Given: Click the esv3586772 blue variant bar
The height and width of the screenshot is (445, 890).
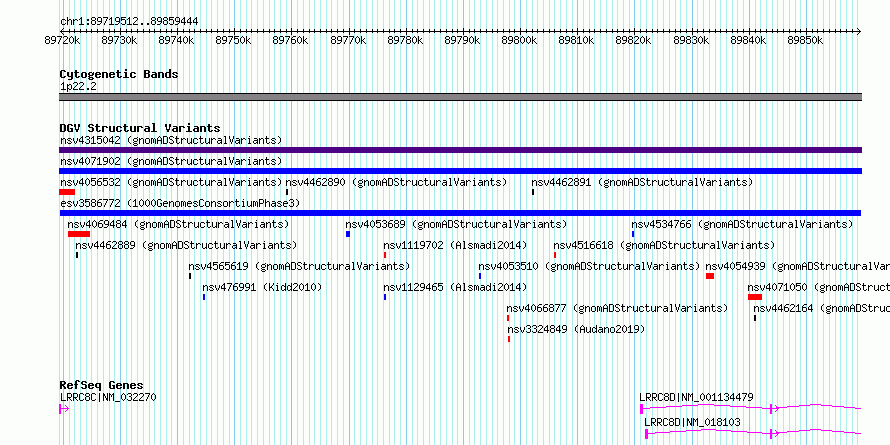Looking at the screenshot, I should coord(460,213).
